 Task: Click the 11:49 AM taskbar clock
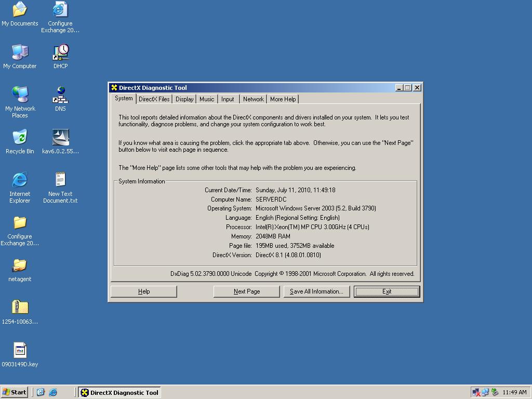tap(514, 393)
